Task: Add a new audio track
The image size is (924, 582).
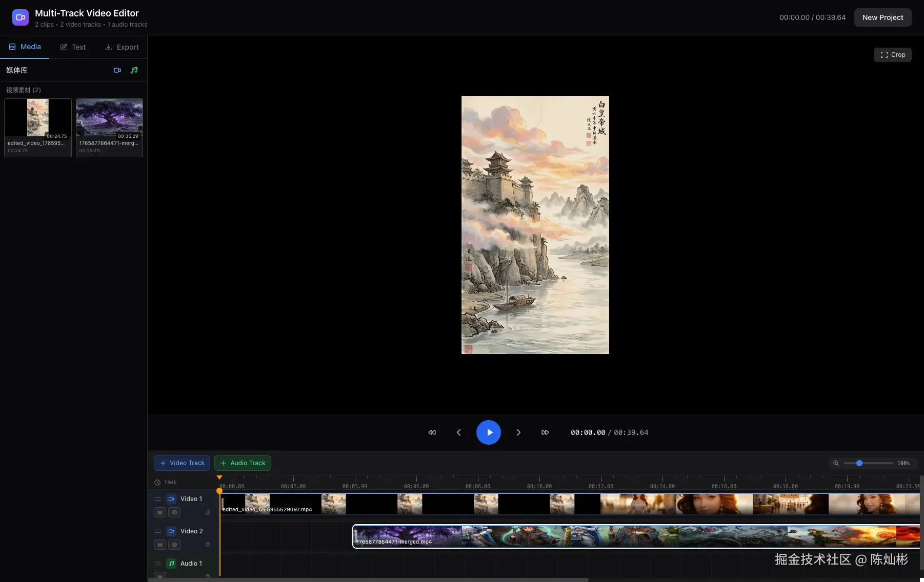Action: [243, 463]
